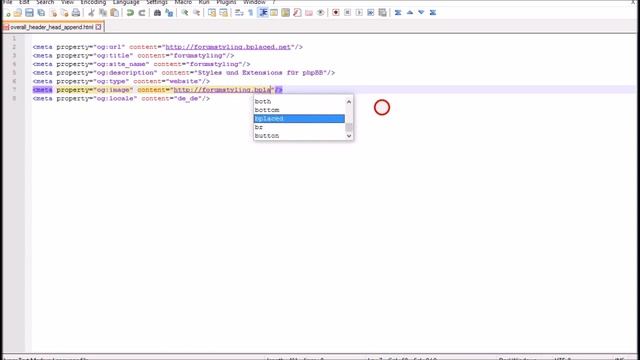This screenshot has height=360, width=640.
Task: Close the overall_header_head_append.html tab
Action: (x=98, y=27)
